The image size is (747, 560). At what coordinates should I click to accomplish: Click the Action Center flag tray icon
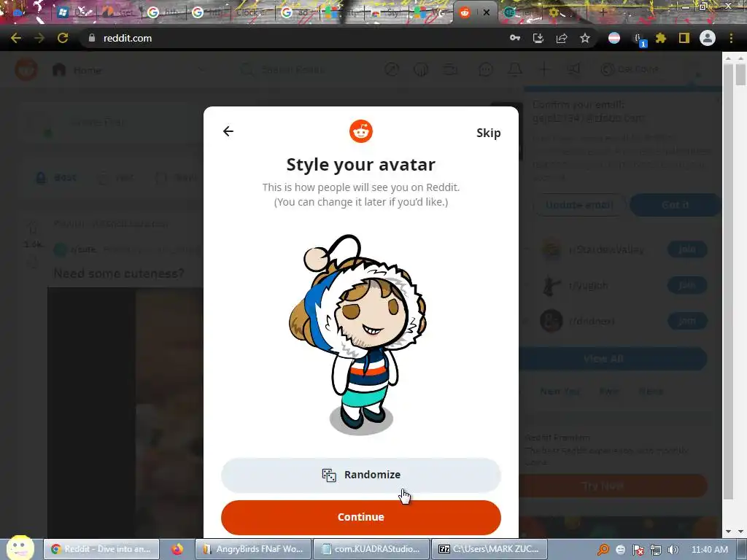point(638,550)
